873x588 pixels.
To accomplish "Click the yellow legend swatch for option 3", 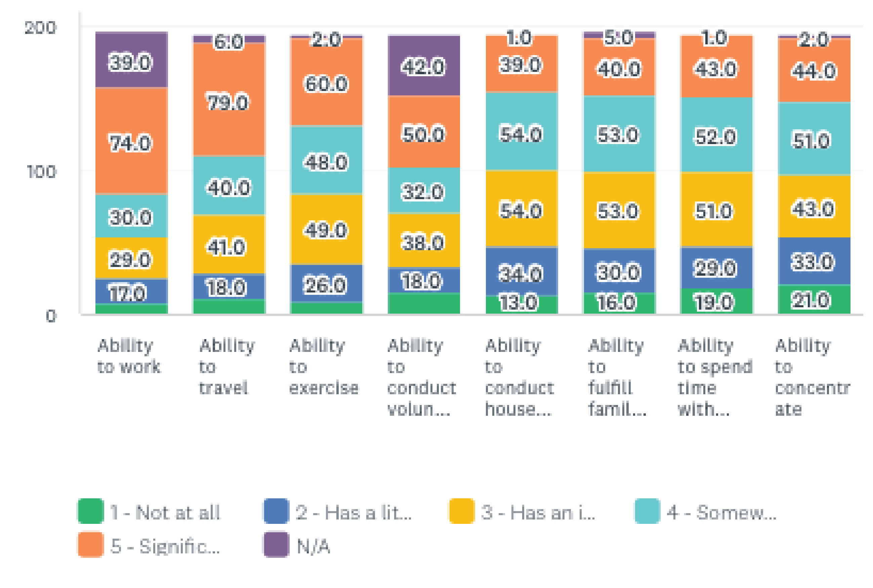I will point(461,511).
